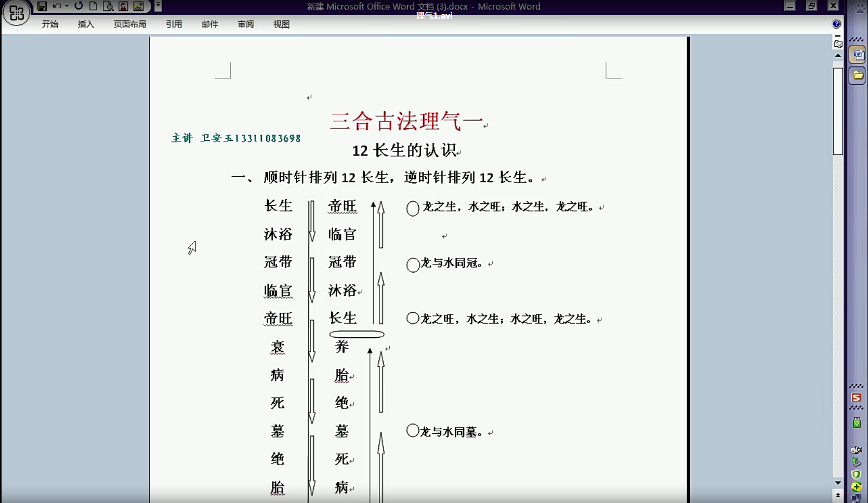
Task: Open Print Preview from Quick Access Toolbar
Action: point(108,6)
